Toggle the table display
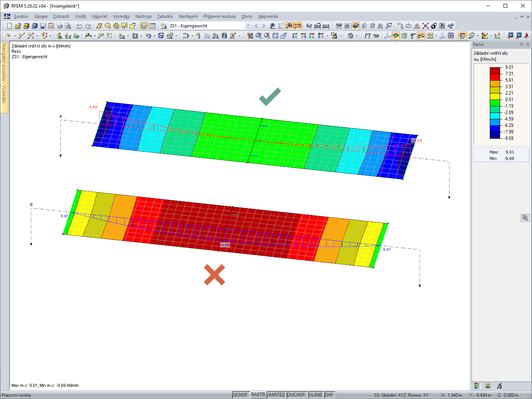The height and width of the screenshot is (399, 532). coord(152,26)
